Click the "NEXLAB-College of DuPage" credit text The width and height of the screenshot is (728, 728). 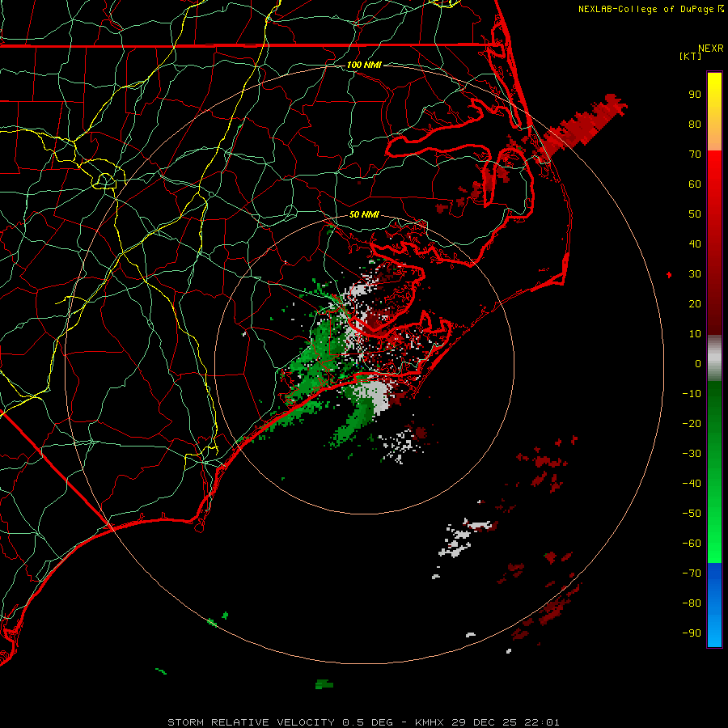(647, 9)
